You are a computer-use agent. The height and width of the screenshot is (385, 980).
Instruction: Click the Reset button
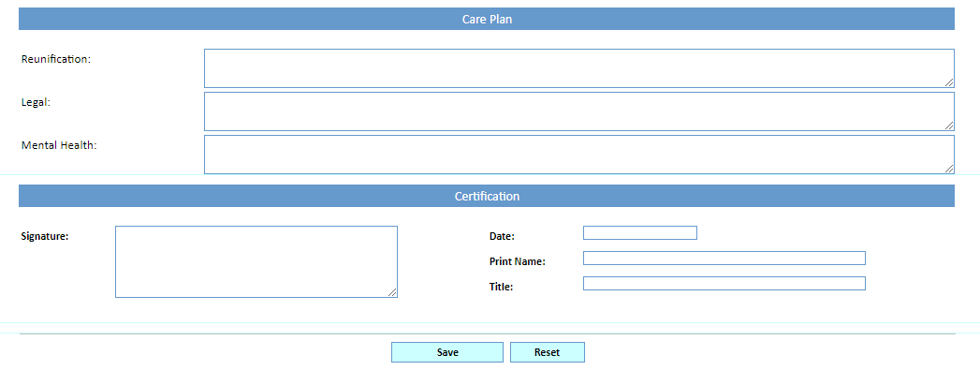tap(547, 352)
